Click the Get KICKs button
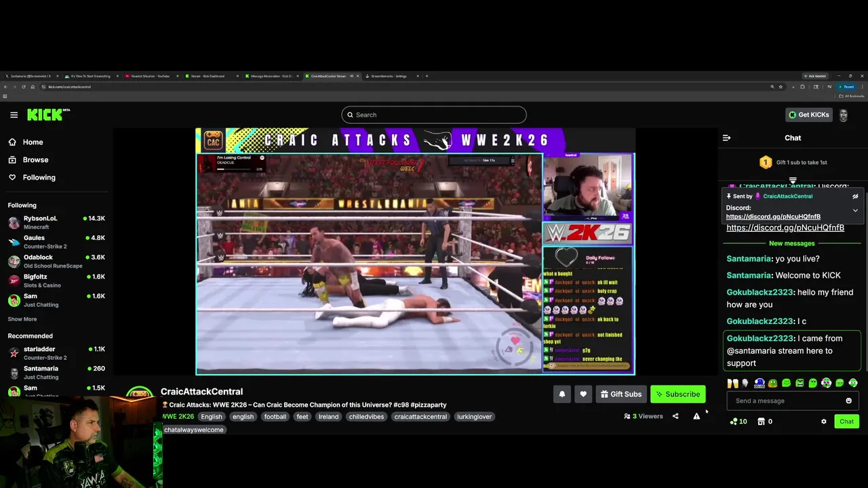Viewport: 868px width, 488px height. coord(809,115)
